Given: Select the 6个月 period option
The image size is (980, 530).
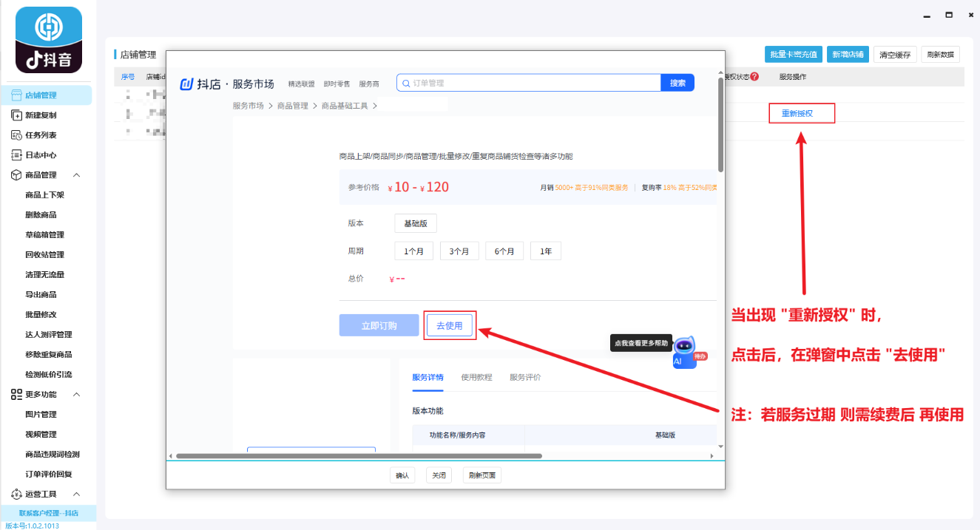Looking at the screenshot, I should pos(504,251).
